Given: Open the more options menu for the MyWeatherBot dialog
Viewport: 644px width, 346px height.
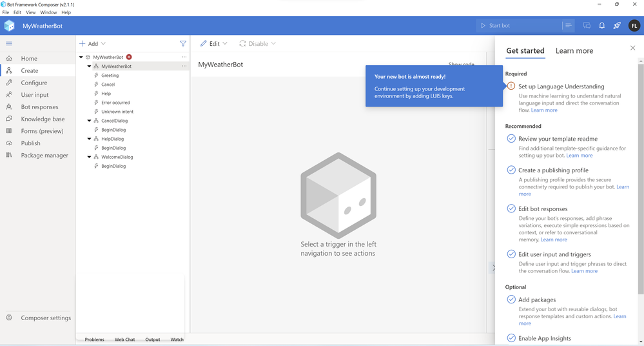Looking at the screenshot, I should [184, 66].
